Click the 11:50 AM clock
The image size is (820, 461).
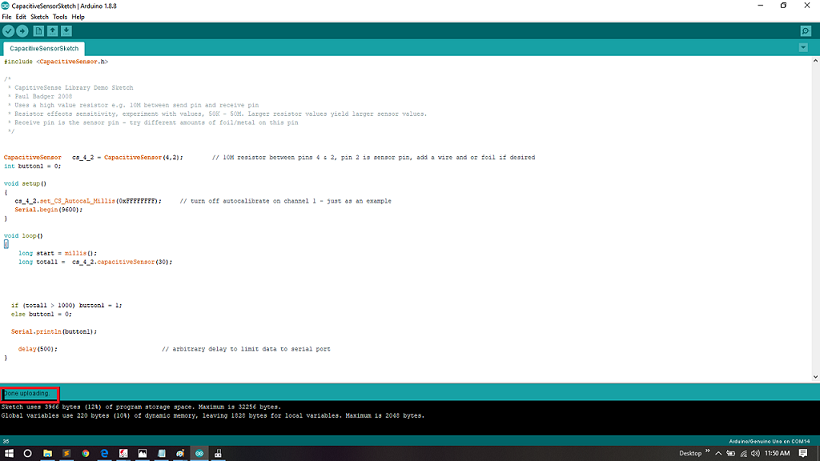pyautogui.click(x=777, y=453)
